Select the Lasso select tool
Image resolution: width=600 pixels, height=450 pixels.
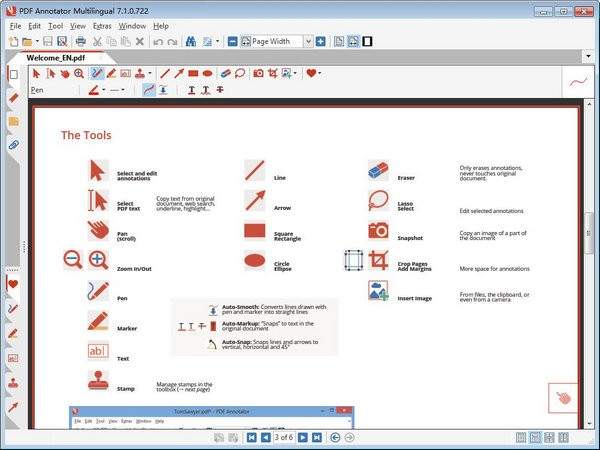click(x=240, y=73)
